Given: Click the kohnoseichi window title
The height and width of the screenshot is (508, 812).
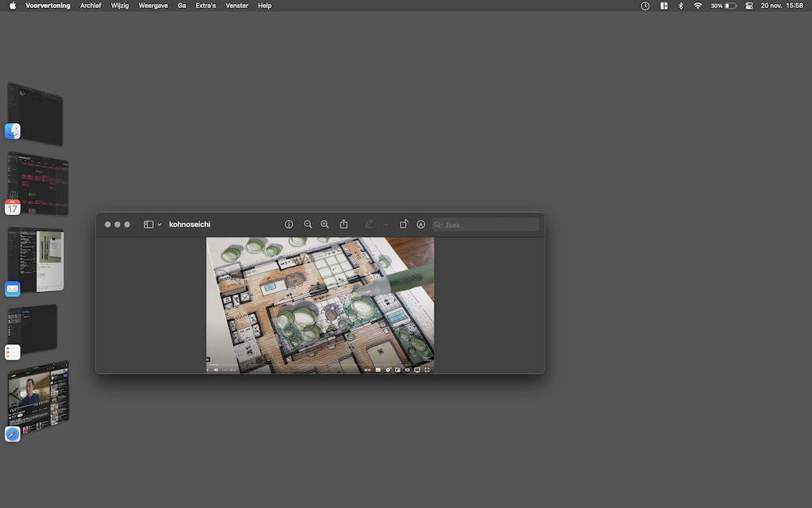Looking at the screenshot, I should click(190, 225).
